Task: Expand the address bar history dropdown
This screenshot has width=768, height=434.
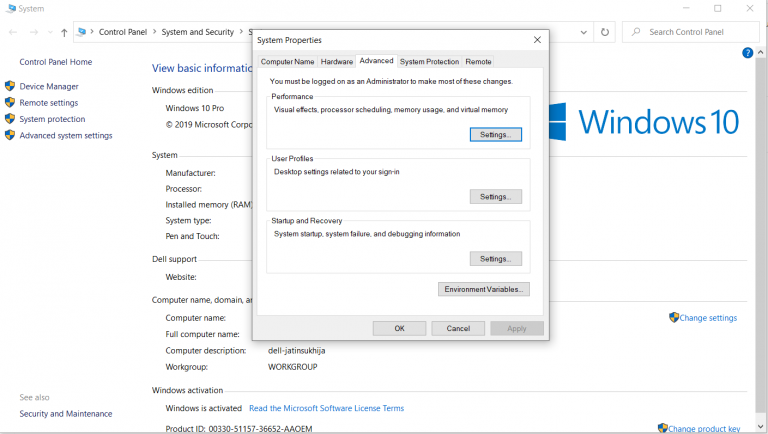Action: pos(583,32)
